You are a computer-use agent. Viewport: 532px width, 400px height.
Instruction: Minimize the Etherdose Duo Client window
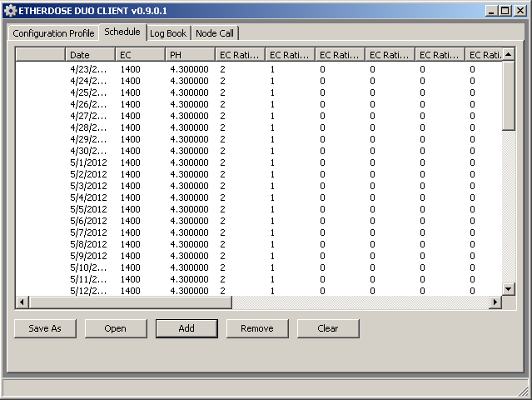point(491,11)
